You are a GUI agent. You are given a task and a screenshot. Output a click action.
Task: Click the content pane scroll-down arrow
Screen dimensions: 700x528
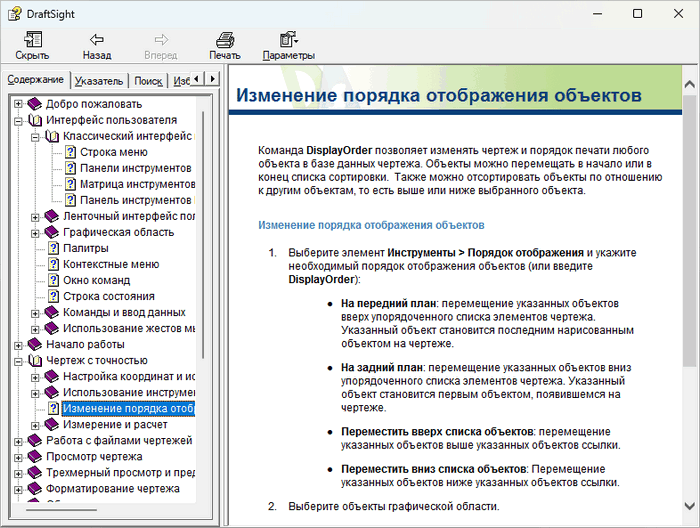click(x=690, y=519)
